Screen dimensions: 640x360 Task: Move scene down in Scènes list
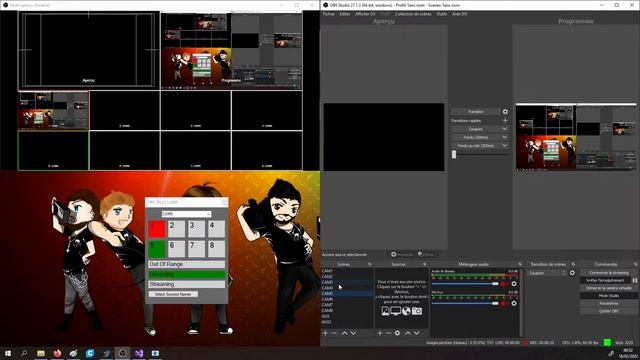353,333
